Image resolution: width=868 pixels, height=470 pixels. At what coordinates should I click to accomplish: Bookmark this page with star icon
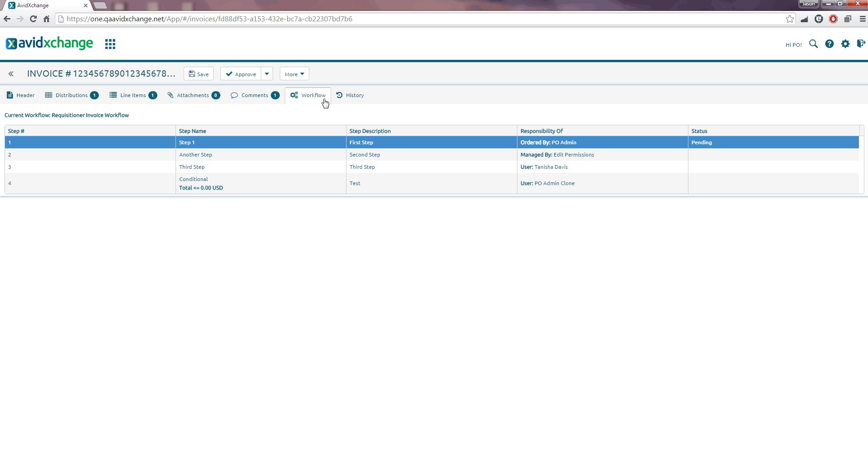pos(790,19)
